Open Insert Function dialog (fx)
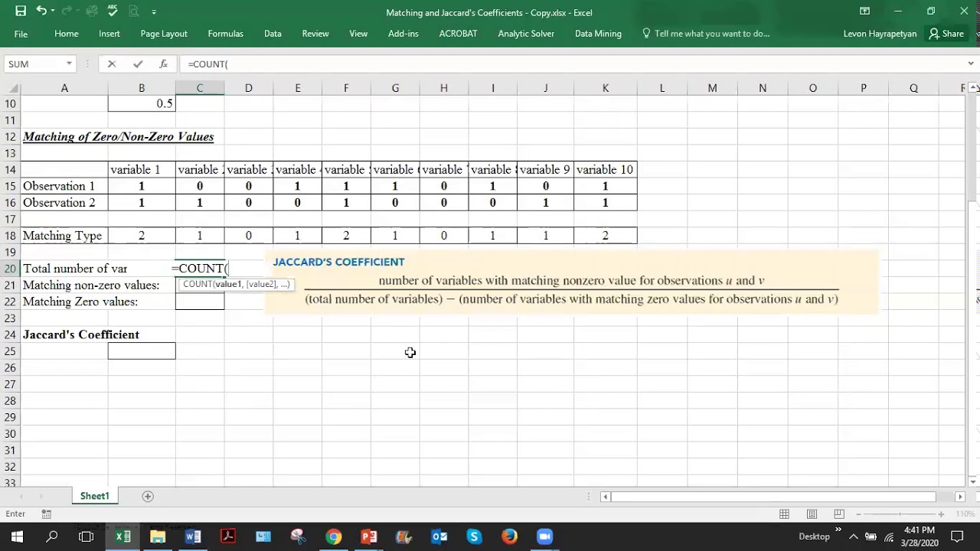 coord(163,64)
